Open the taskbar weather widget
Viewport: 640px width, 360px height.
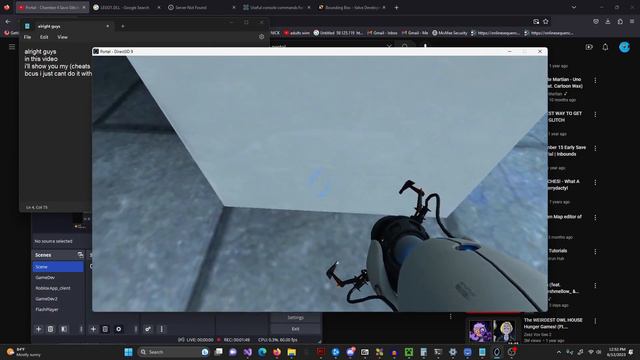click(x=24, y=352)
